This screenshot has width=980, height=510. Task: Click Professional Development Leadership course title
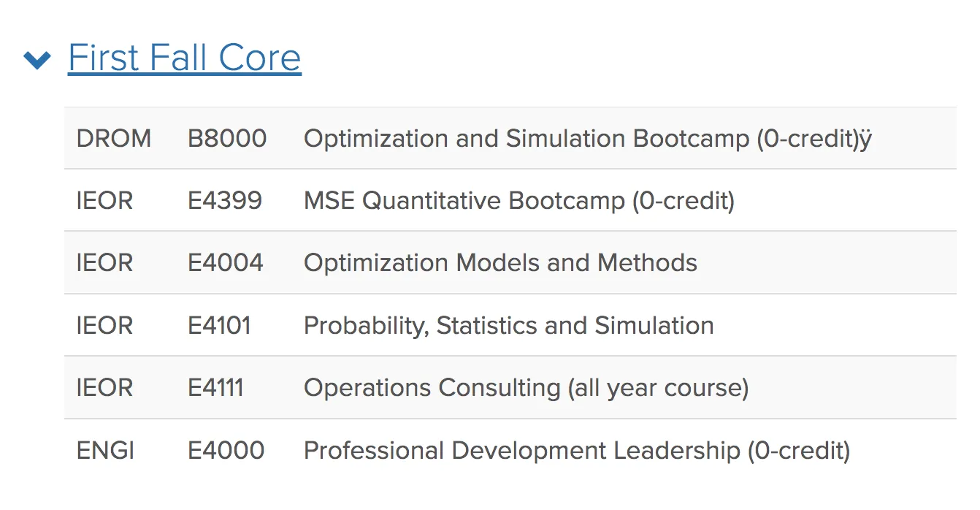[x=576, y=450]
